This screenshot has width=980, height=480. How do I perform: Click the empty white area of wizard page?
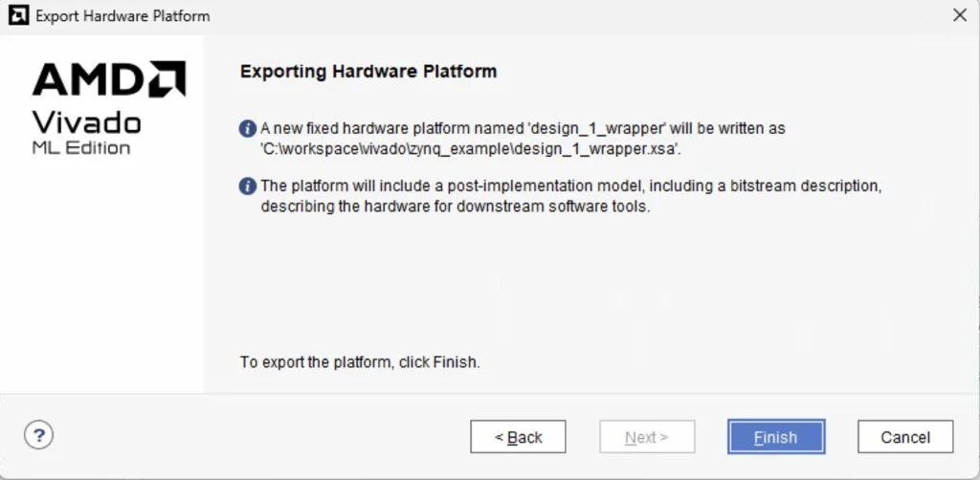(x=574, y=287)
